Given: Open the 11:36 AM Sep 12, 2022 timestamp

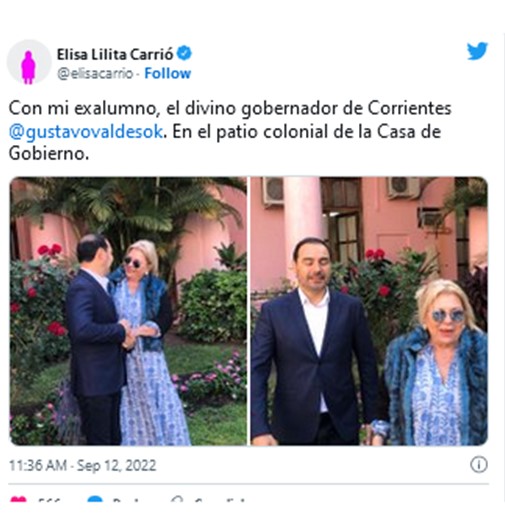Looking at the screenshot, I should click(x=82, y=465).
